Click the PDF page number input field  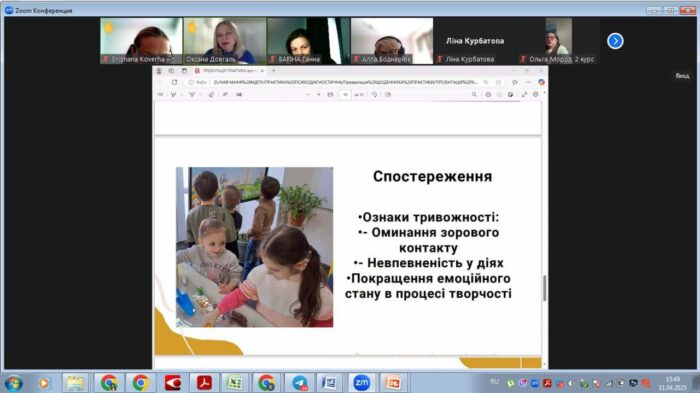(345, 95)
